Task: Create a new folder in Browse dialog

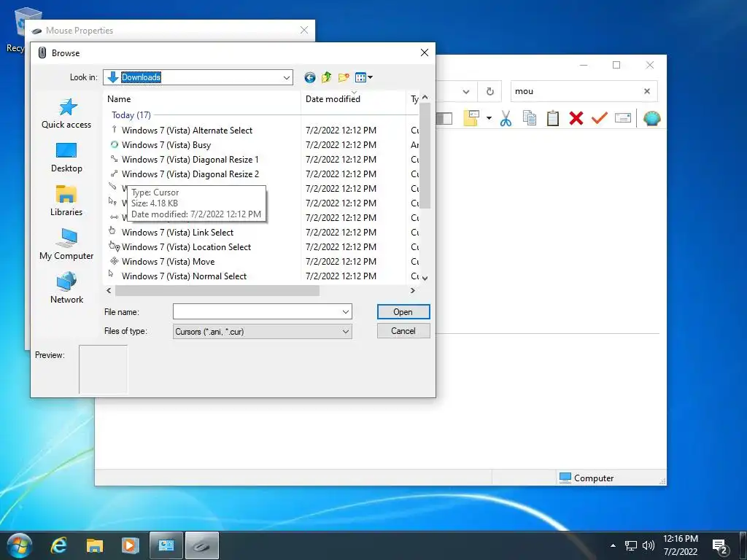Action: tap(344, 77)
